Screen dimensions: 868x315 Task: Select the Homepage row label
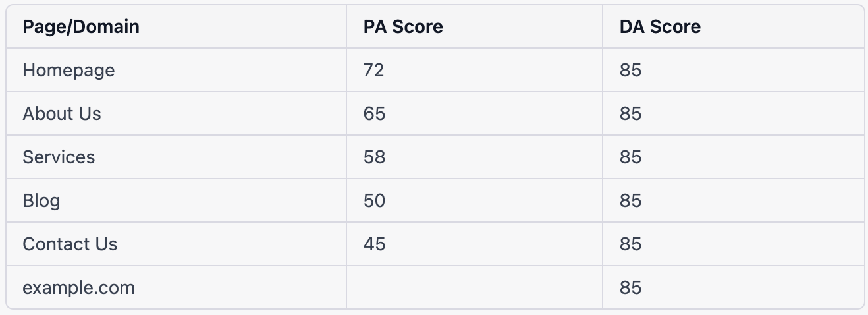pyautogui.click(x=68, y=71)
